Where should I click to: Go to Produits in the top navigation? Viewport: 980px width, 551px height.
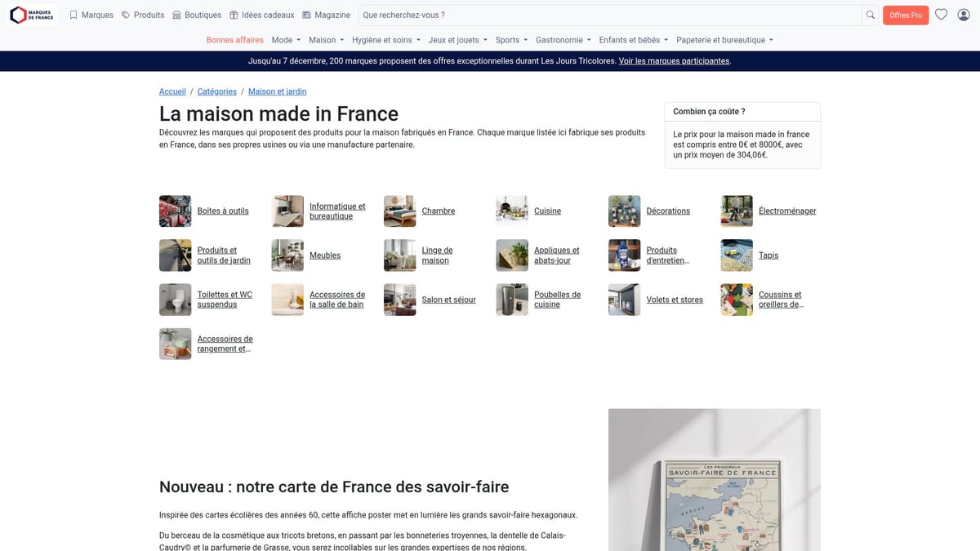(143, 15)
